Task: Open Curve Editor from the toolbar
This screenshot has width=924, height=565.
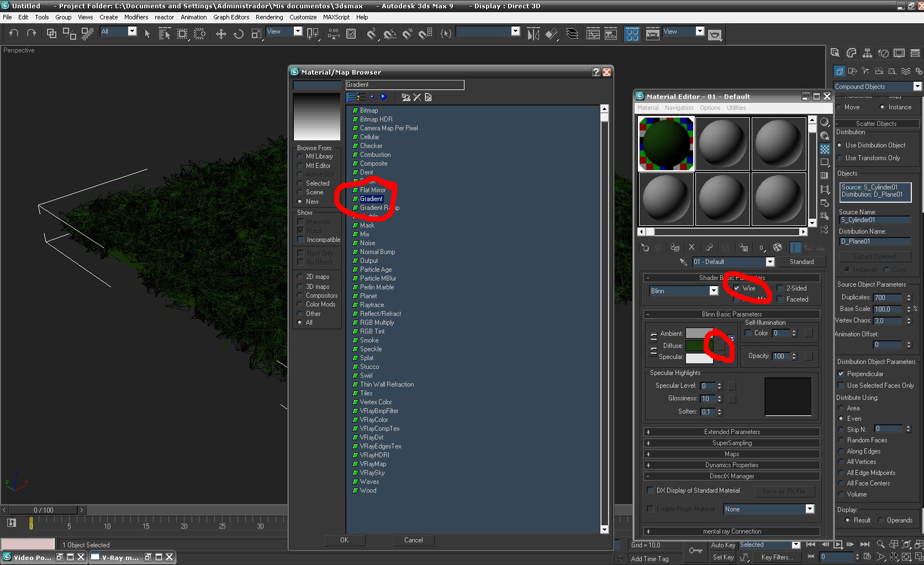Action: 593,34
